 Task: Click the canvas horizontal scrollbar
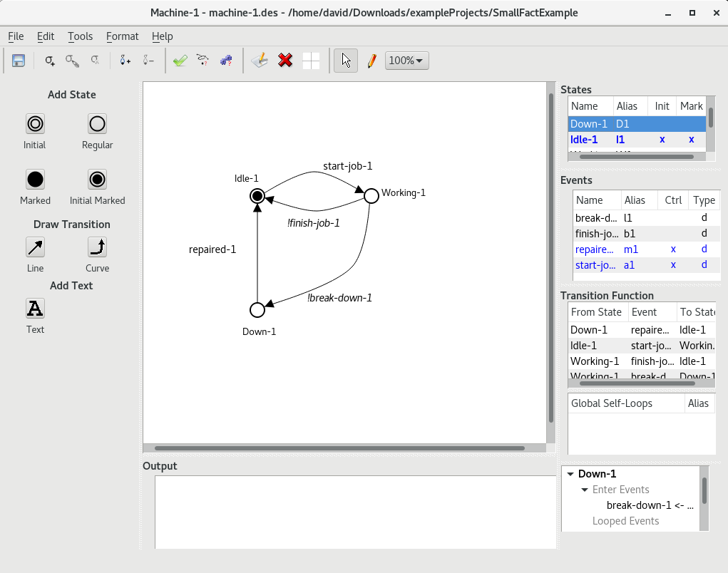point(339,448)
